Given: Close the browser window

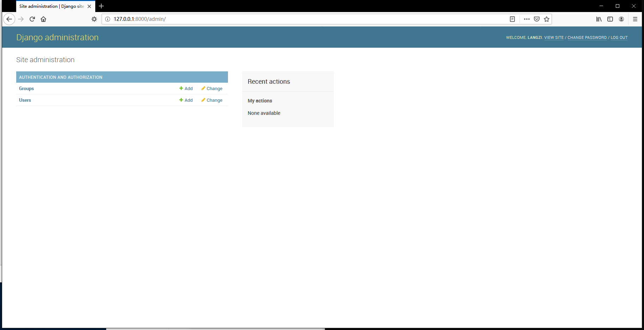Looking at the screenshot, I should [634, 6].
